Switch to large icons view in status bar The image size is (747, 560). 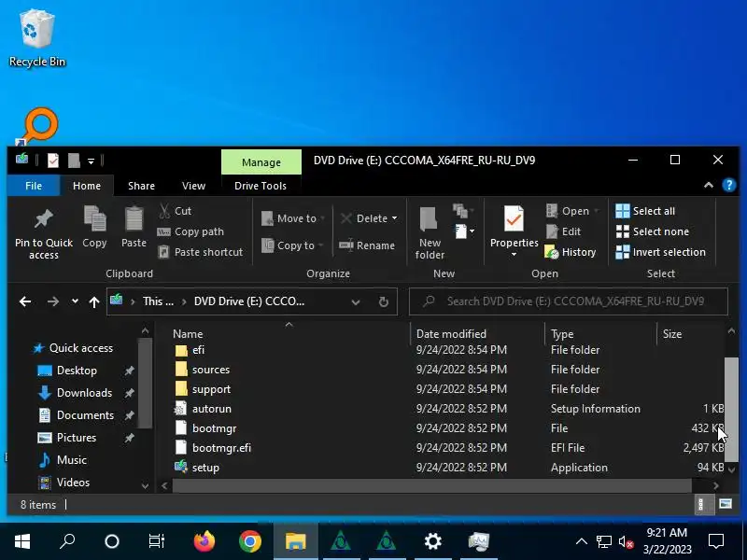[726, 504]
